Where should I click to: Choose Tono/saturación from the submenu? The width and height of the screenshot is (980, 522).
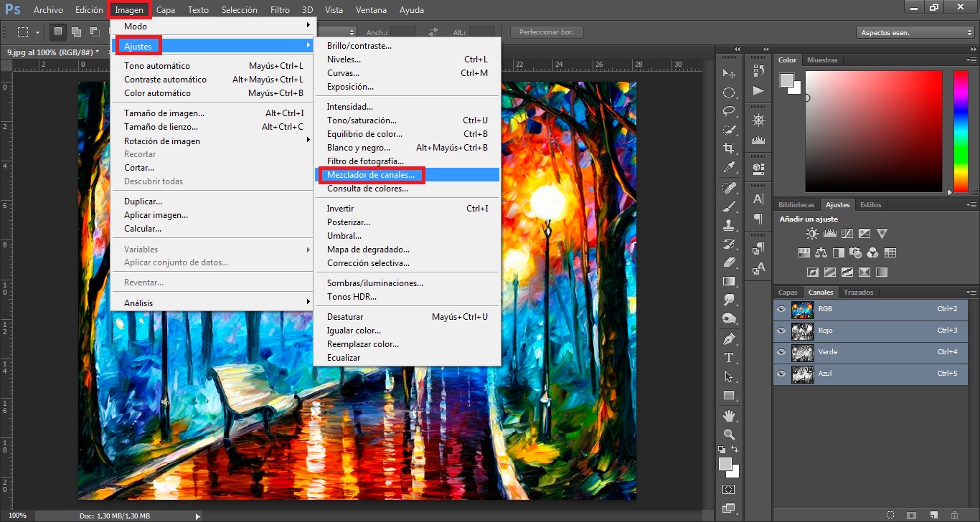click(x=407, y=120)
